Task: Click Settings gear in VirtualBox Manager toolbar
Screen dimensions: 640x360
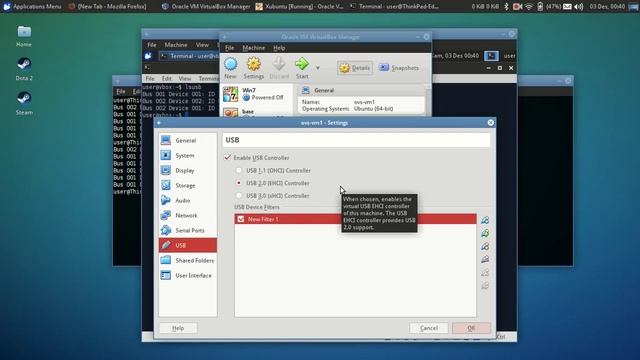Action: click(253, 68)
